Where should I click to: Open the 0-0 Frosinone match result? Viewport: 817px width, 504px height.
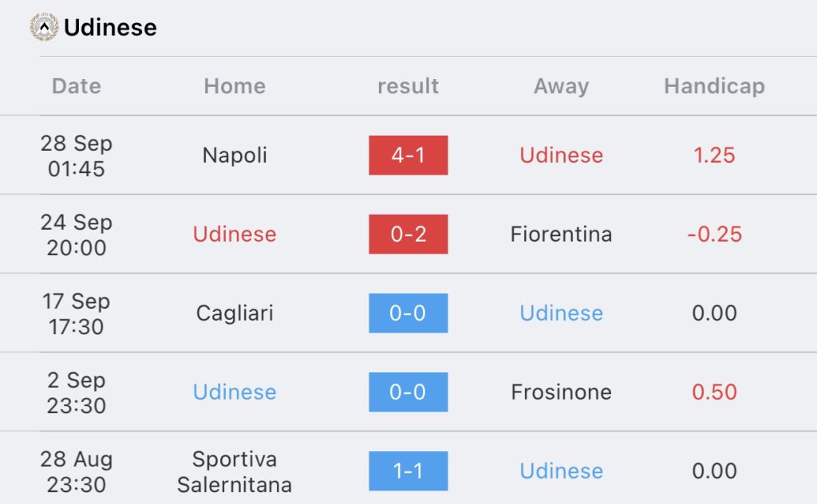[408, 392]
